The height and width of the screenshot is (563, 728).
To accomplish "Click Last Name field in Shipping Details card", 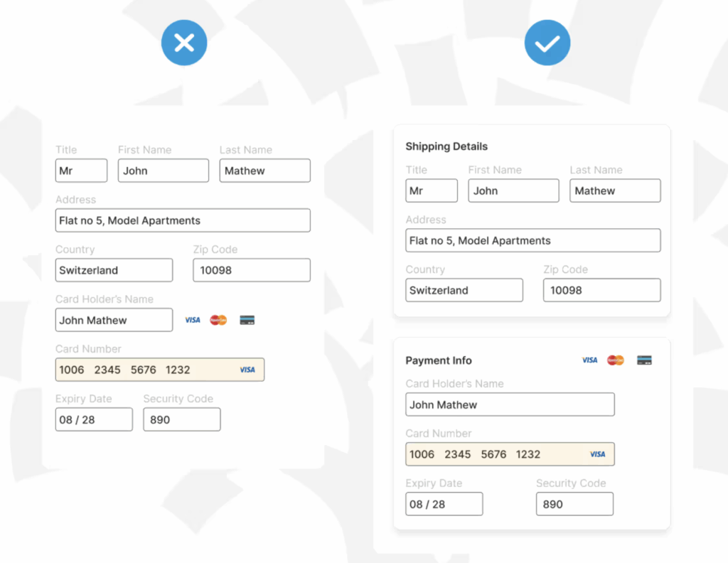I will (615, 191).
